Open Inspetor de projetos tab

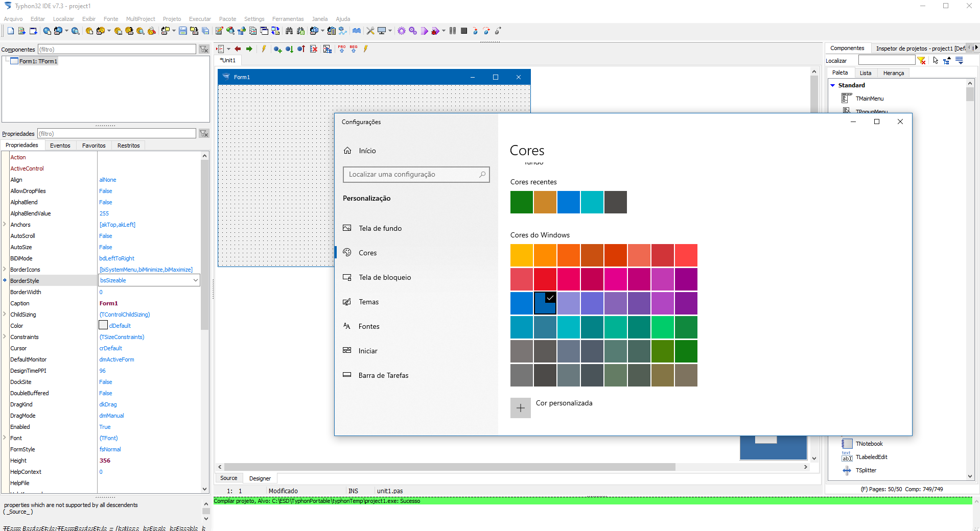point(920,48)
